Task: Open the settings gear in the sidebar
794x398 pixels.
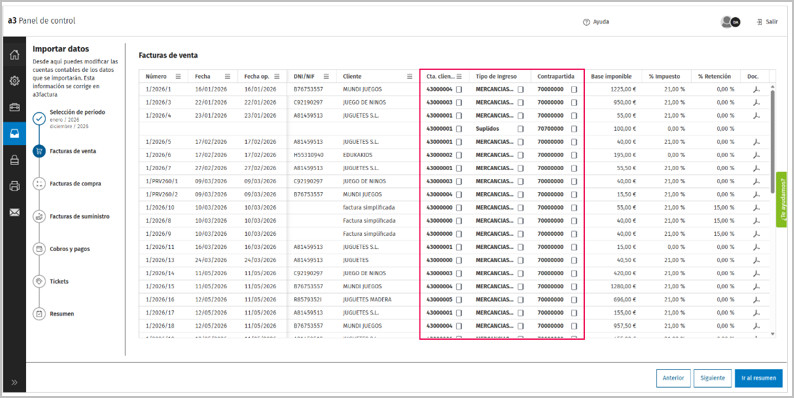Action: click(x=14, y=81)
